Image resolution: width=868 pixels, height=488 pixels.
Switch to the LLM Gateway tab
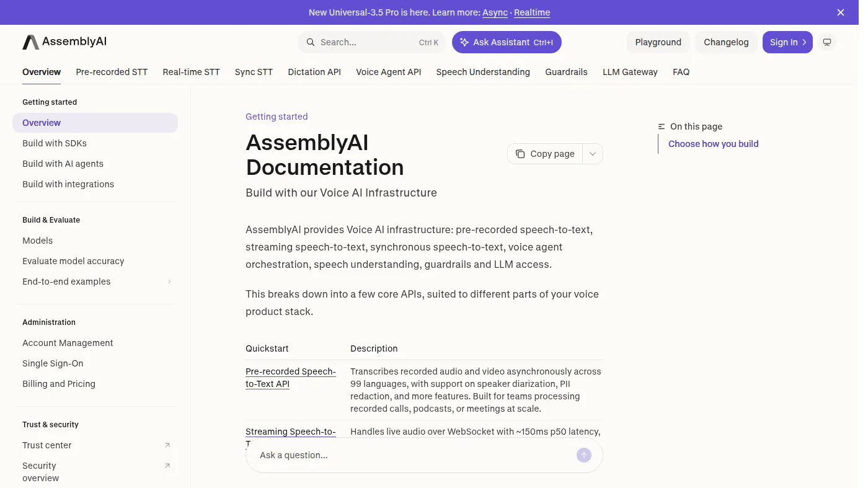[x=630, y=72]
